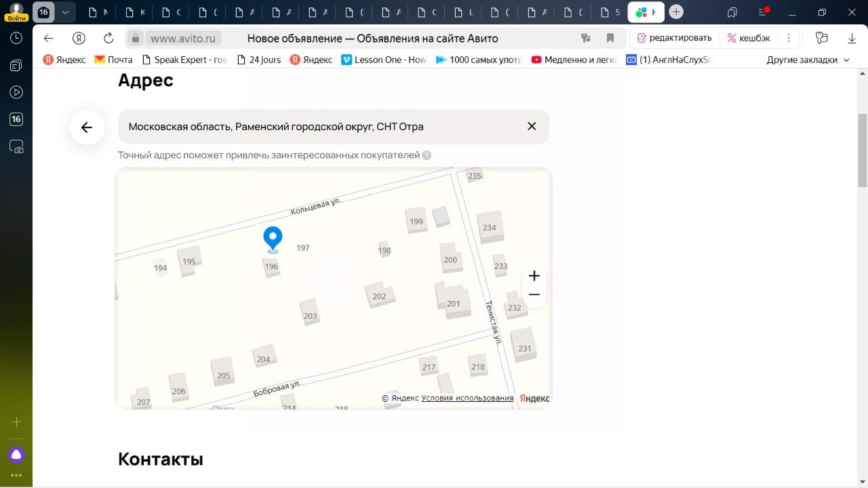Open the (1) АнглНаСлух bookmark

coord(669,60)
